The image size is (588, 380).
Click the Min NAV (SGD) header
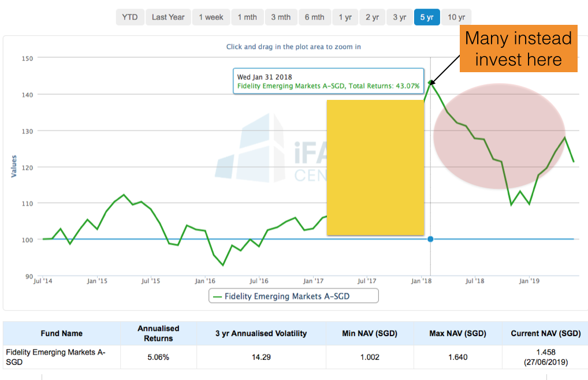(x=370, y=334)
